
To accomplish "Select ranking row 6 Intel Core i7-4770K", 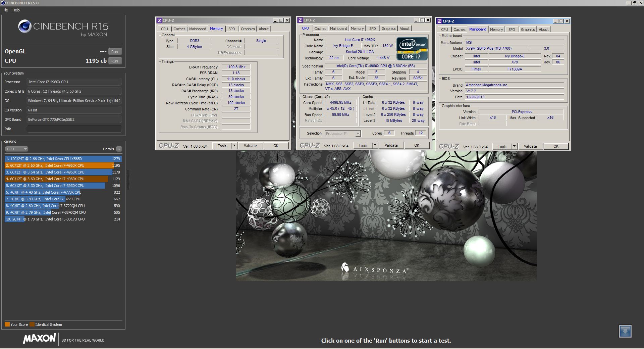I will pos(63,192).
